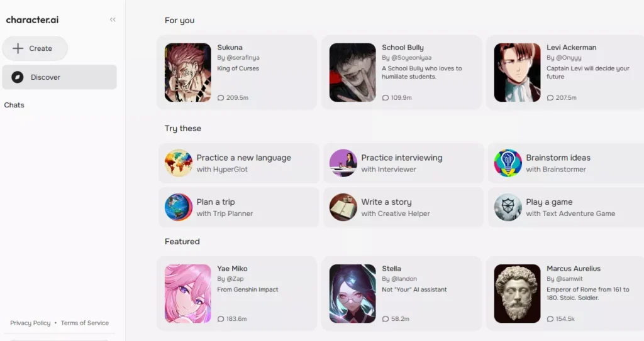Viewport: 644px width, 341px height.
Task: Click the plus Create button
Action: pos(35,48)
